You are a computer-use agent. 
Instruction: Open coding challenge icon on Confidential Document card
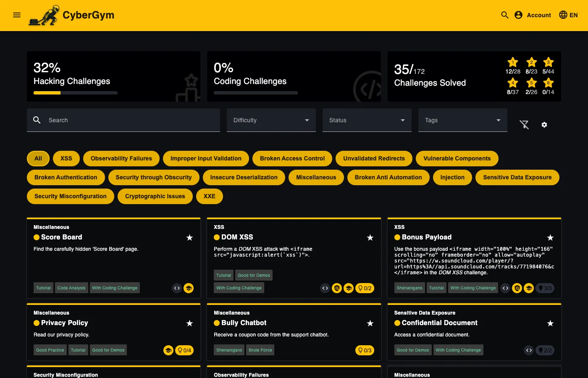529,350
